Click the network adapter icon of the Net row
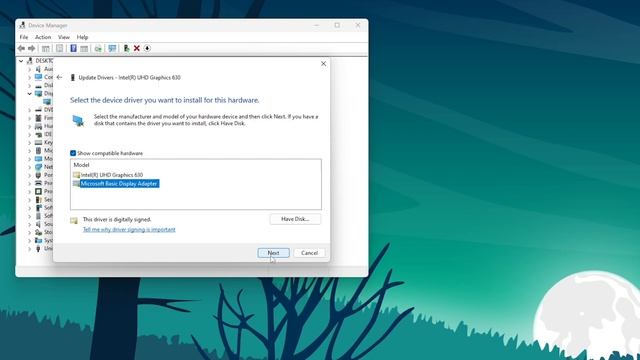Screen dimensions: 640x360 click(x=38, y=167)
